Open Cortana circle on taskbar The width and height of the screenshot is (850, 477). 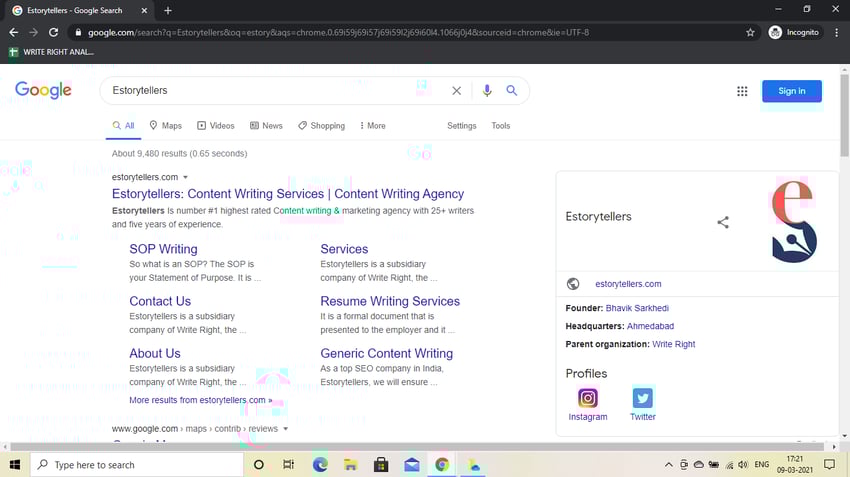pos(259,465)
